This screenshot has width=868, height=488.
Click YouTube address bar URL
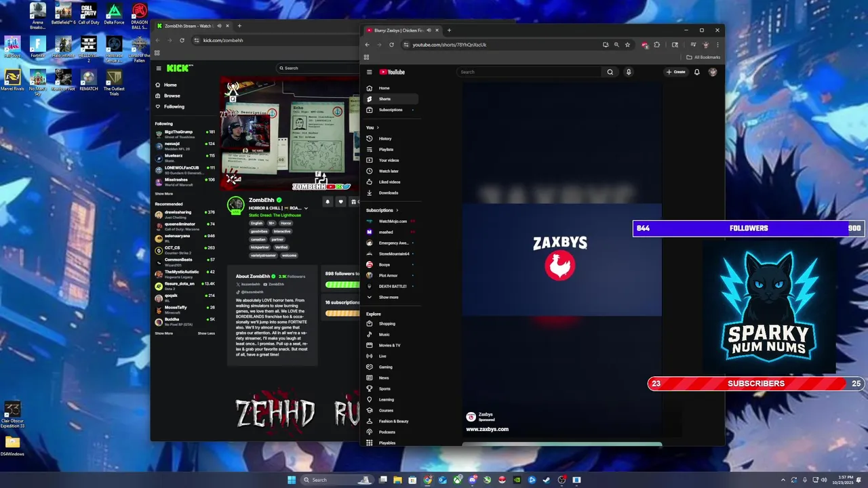click(x=450, y=45)
